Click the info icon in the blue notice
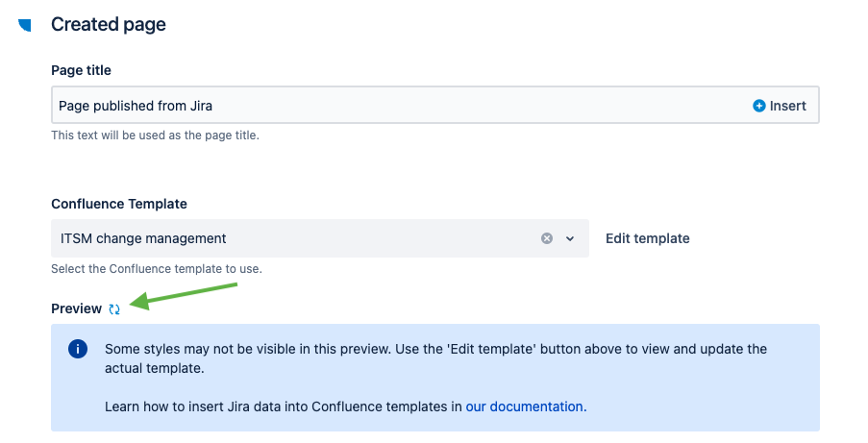868x443 pixels. click(78, 349)
